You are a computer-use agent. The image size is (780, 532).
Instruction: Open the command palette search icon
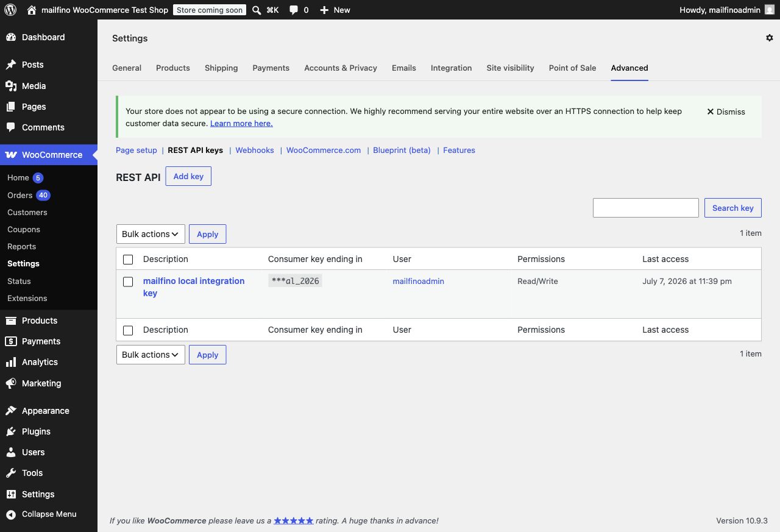(x=257, y=10)
